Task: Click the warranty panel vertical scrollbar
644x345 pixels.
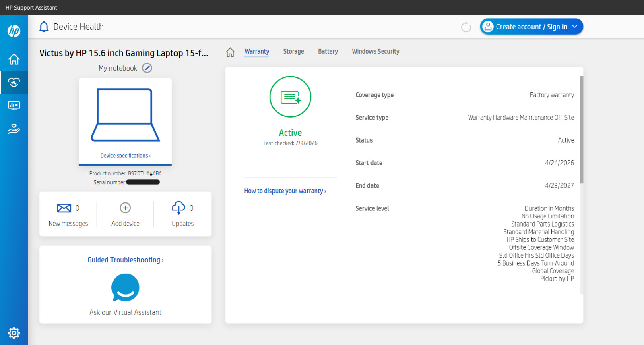Action: coord(582,129)
